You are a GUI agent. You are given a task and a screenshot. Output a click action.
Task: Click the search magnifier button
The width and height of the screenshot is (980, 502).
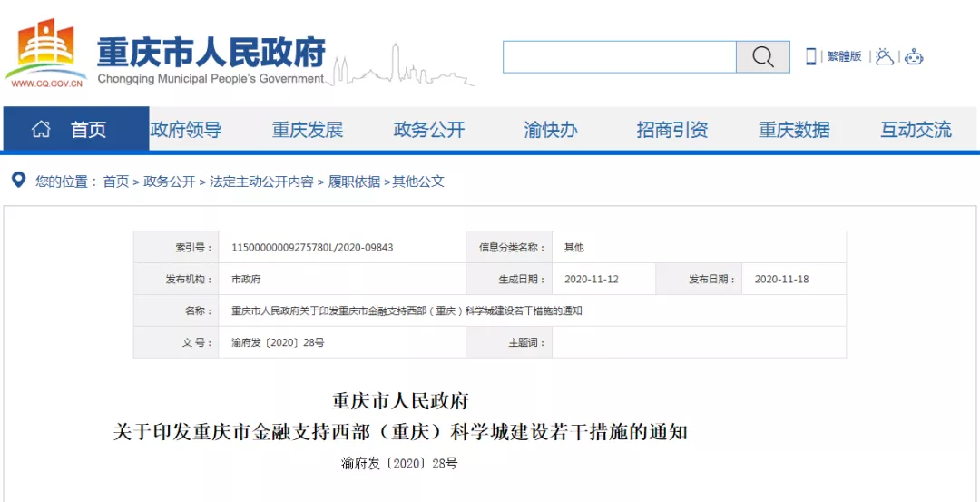[x=762, y=57]
